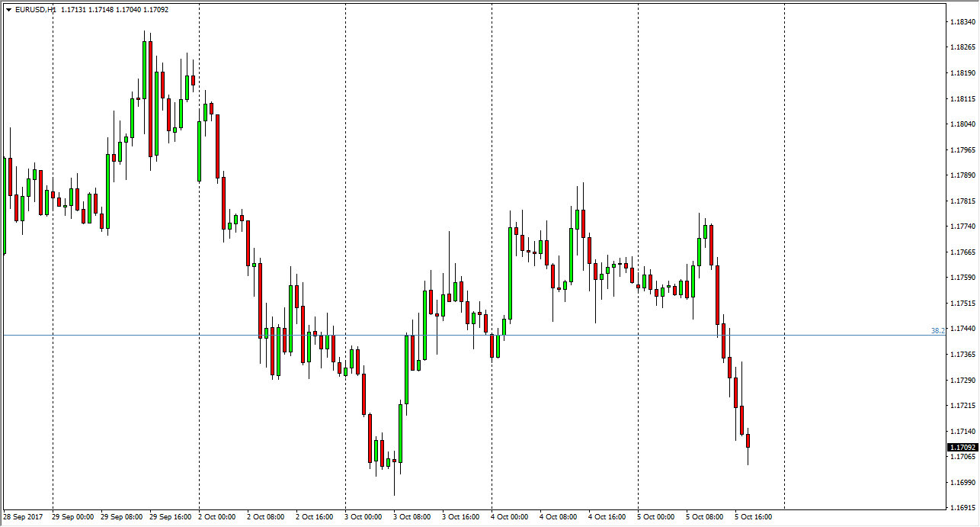
Task: Click the 3 Oct 16:00 time label
Action: pos(462,517)
